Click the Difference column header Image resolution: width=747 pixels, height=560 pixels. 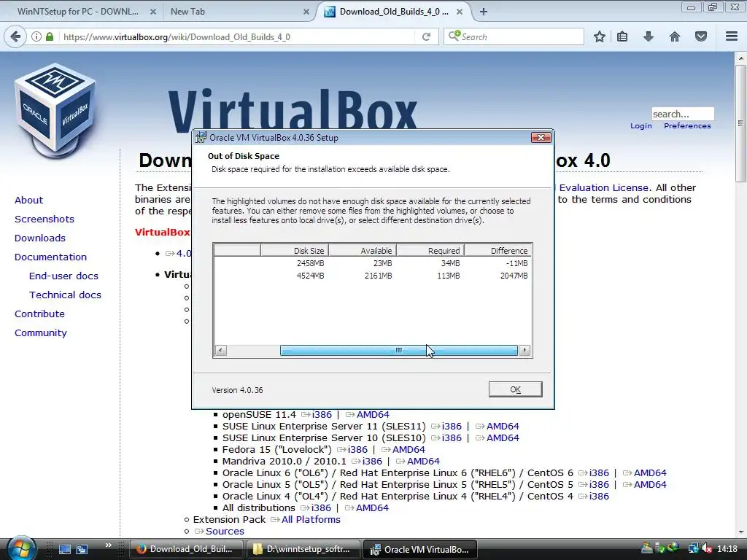coord(498,251)
